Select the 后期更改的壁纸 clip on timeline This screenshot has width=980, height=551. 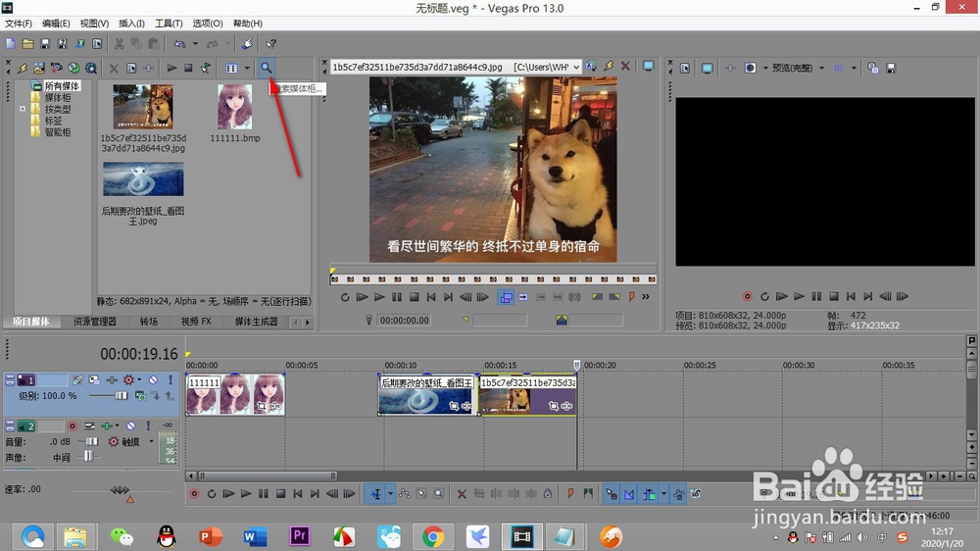coord(427,395)
